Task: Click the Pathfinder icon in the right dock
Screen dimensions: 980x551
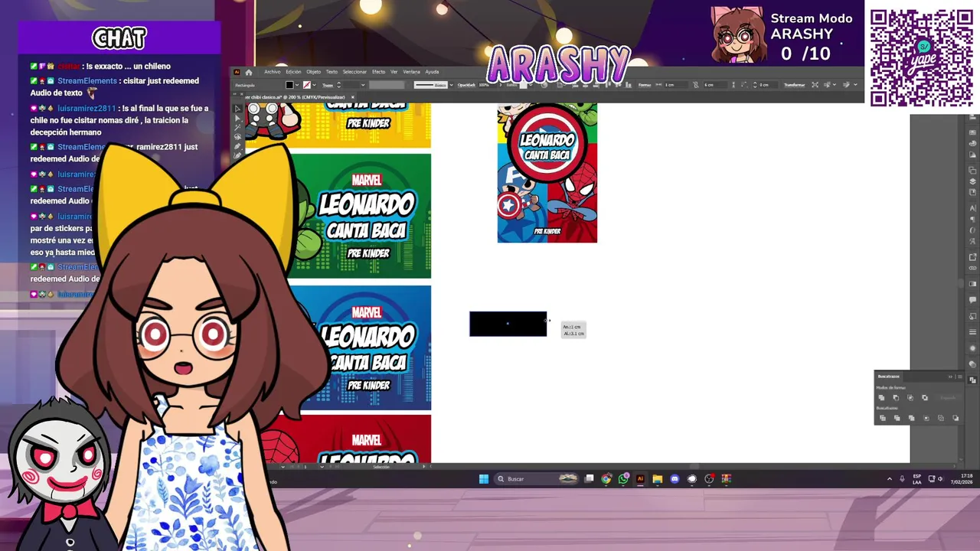Action: [973, 380]
